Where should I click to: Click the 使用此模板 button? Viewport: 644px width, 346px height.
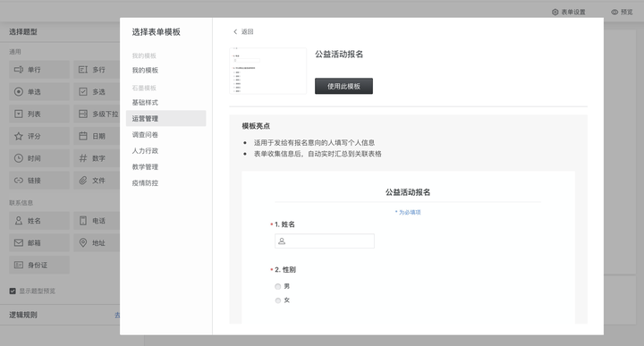[x=343, y=86]
